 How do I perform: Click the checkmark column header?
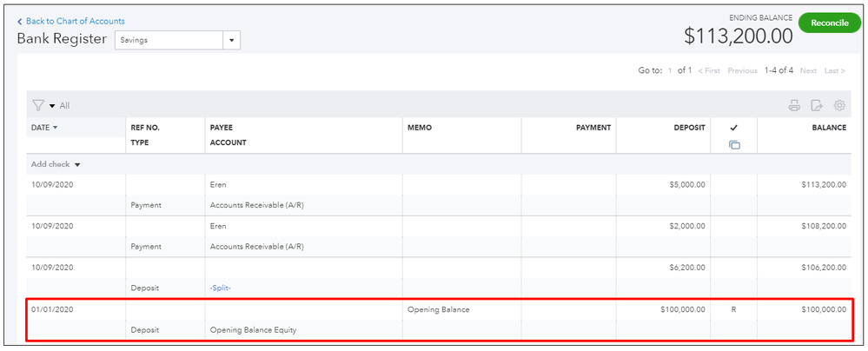(734, 128)
